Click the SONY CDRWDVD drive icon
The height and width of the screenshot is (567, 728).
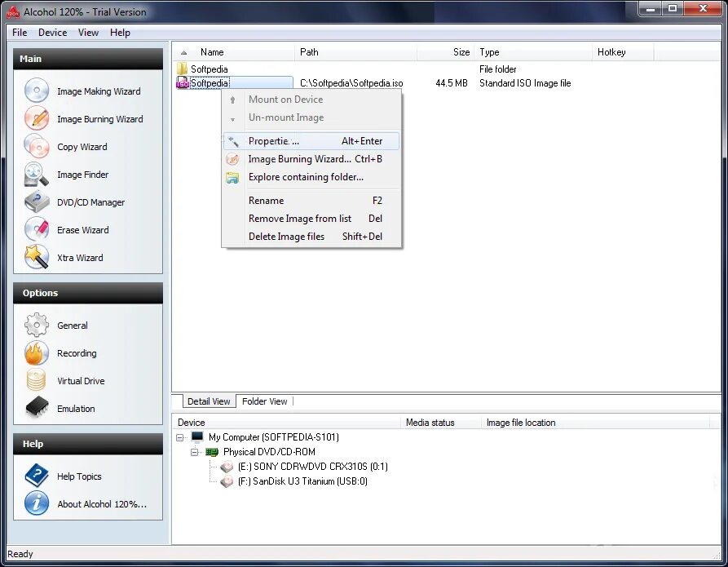click(227, 466)
